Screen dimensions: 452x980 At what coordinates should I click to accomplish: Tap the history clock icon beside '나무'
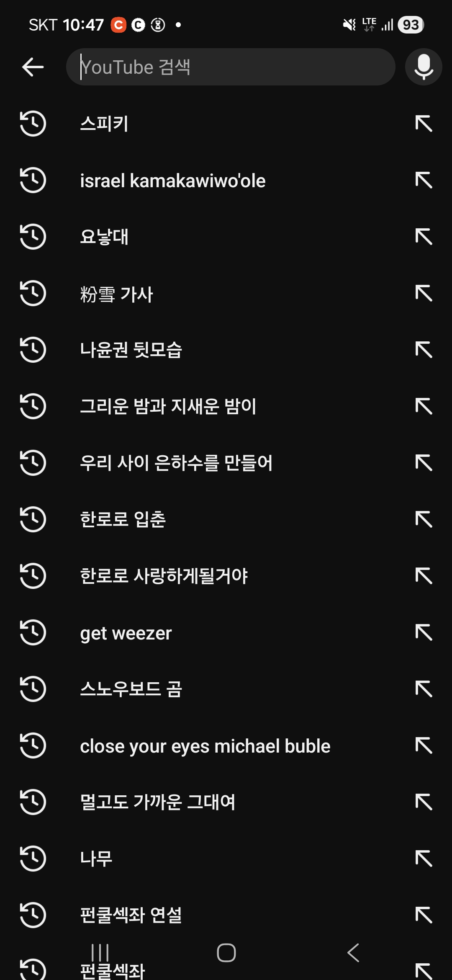click(x=33, y=859)
